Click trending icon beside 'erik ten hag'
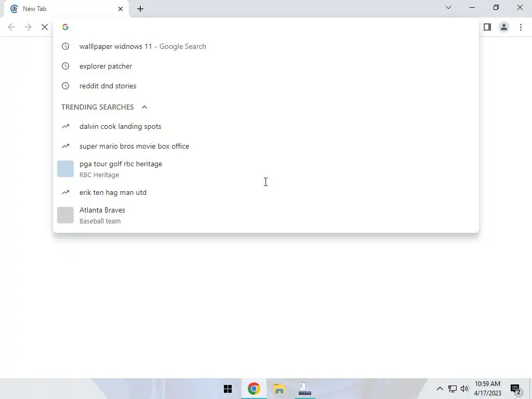 pos(65,192)
